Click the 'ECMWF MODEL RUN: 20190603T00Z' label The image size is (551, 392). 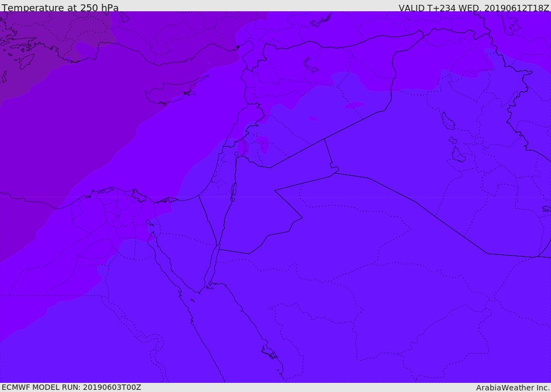72,387
